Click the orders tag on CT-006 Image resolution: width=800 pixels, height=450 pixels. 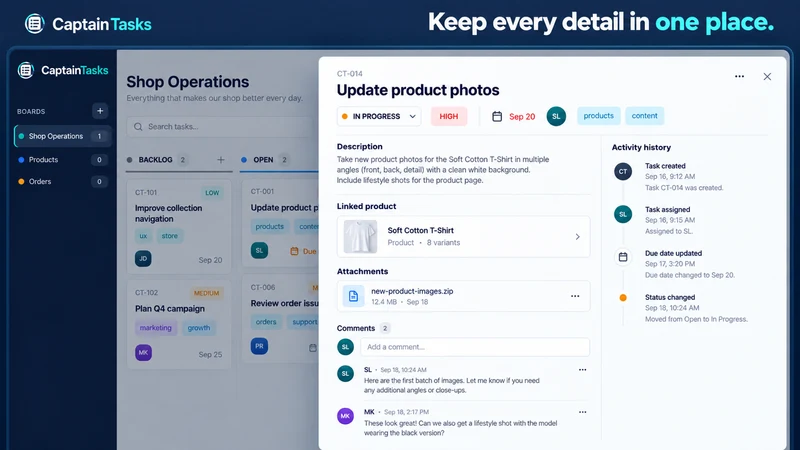pyautogui.click(x=266, y=322)
